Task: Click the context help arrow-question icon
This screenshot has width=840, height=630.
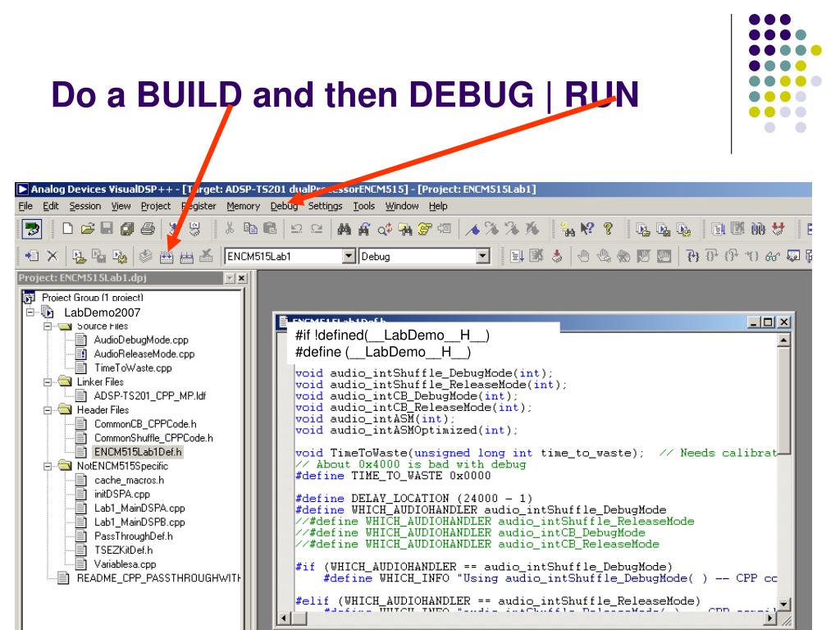Action: (587, 229)
